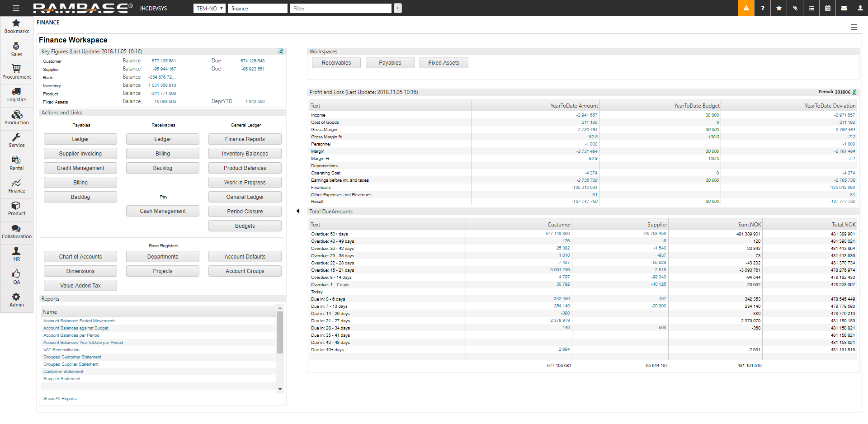This screenshot has height=424, width=868.
Task: Collapse the left panel with the black arrow
Action: (x=297, y=211)
